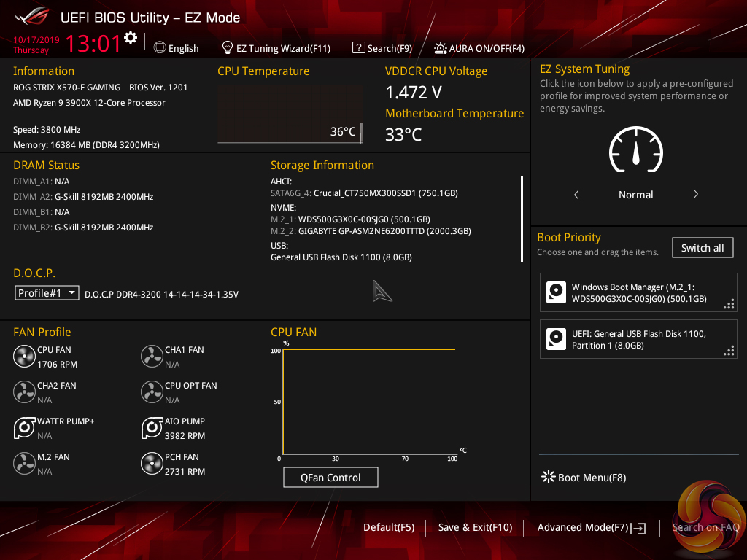The height and width of the screenshot is (560, 747).
Task: Switch to next EZ tuning profile arrow
Action: tap(695, 194)
